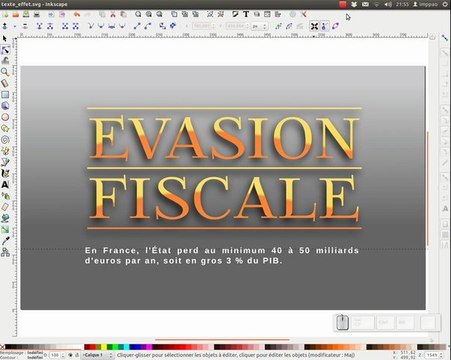451x360 pixels.
Task: Toggle show transformation handles
Action: pyautogui.click(x=314, y=26)
